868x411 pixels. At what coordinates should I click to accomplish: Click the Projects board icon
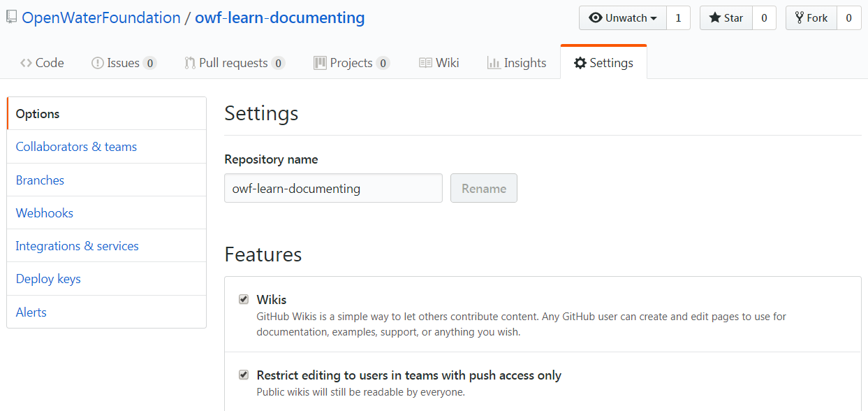(320, 63)
